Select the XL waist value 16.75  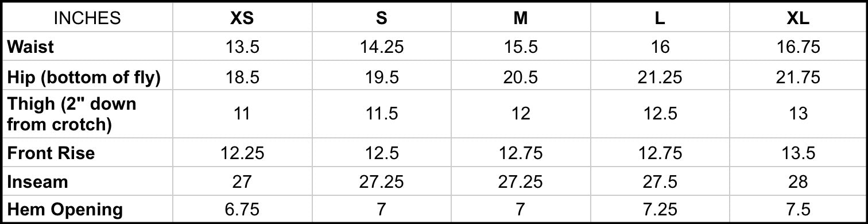[x=799, y=47]
